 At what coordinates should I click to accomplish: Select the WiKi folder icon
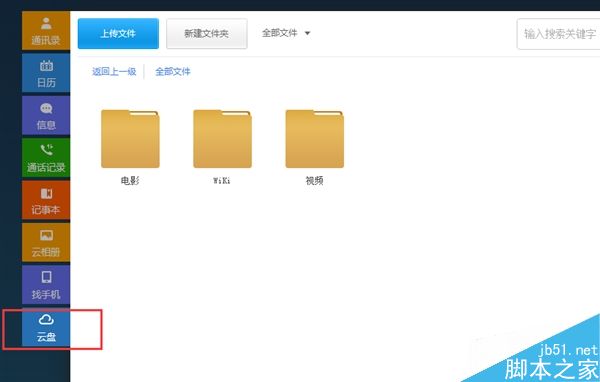tap(222, 139)
